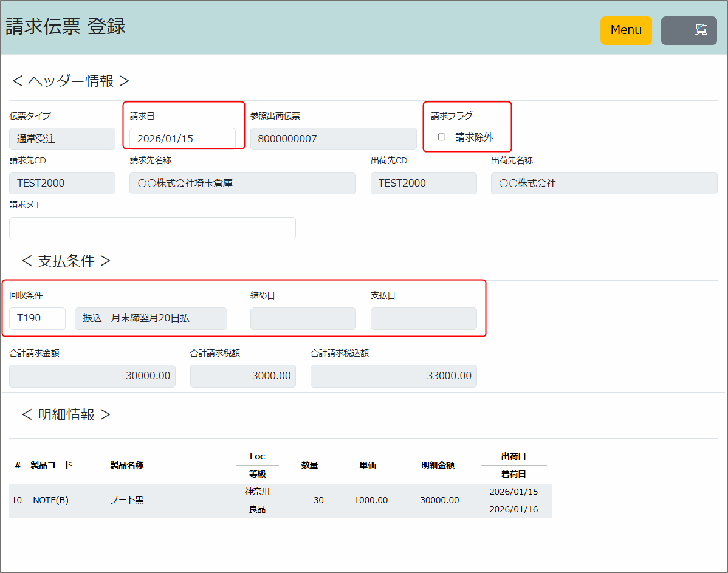Enable the 請求除外 checkbox
The image size is (728, 573).
(x=442, y=137)
